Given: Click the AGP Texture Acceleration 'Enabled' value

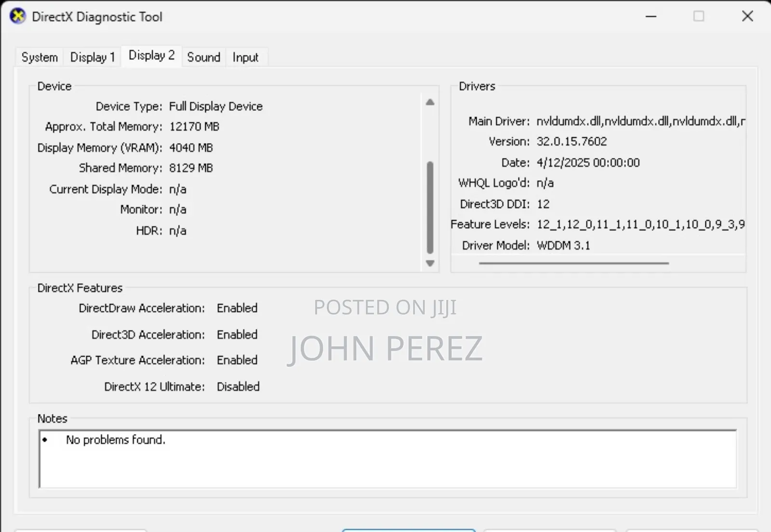Looking at the screenshot, I should pos(237,360).
